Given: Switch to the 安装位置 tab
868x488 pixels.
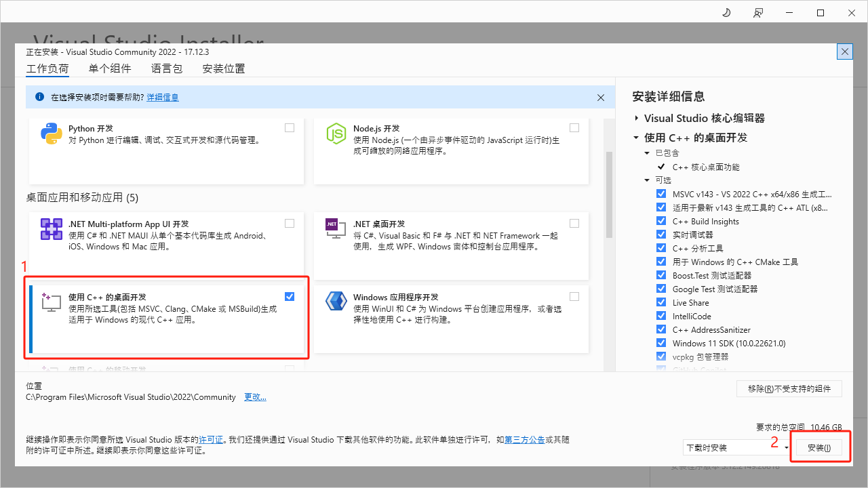Looking at the screenshot, I should click(x=224, y=68).
